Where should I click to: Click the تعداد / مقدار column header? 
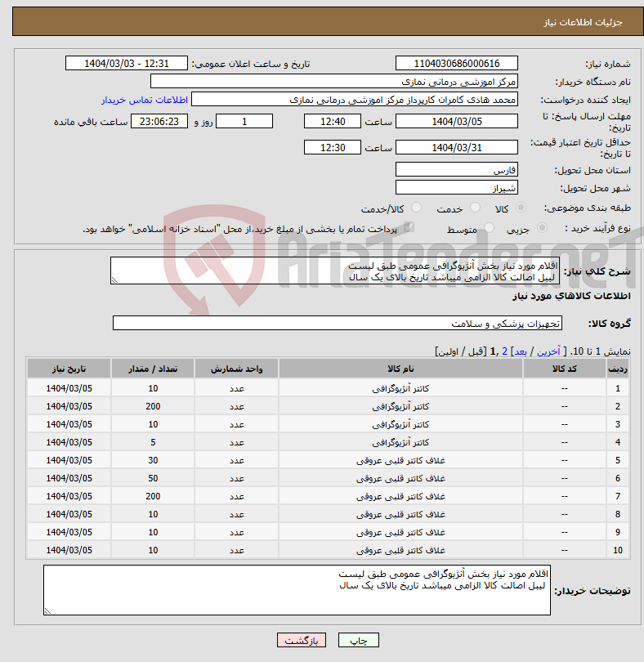[153, 369]
